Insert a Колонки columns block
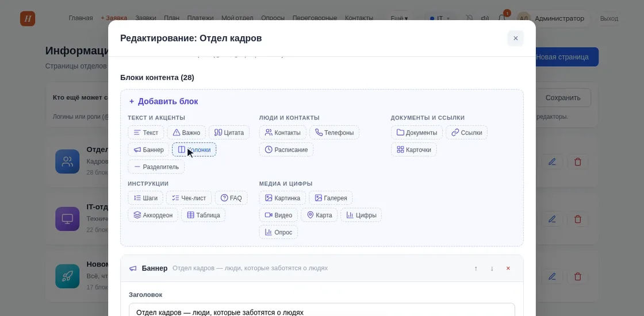The width and height of the screenshot is (644, 316). tap(194, 150)
